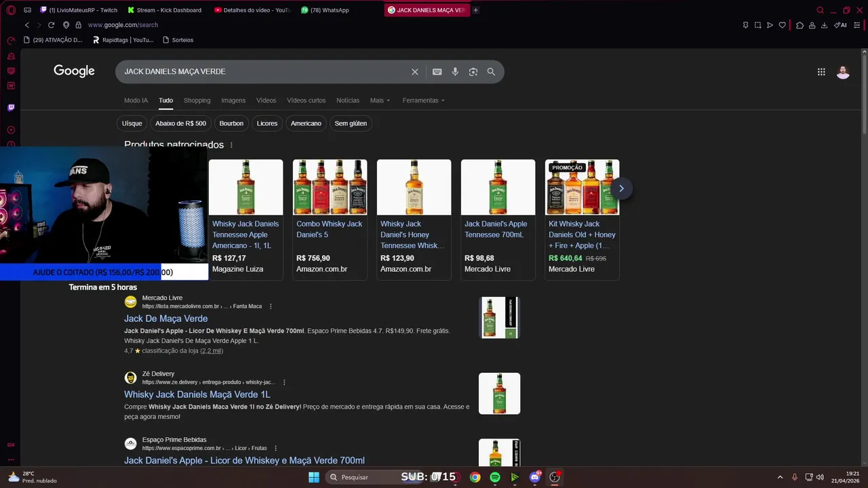
Task: Switch to Stream - Kick Dashboard tab
Action: [166, 10]
